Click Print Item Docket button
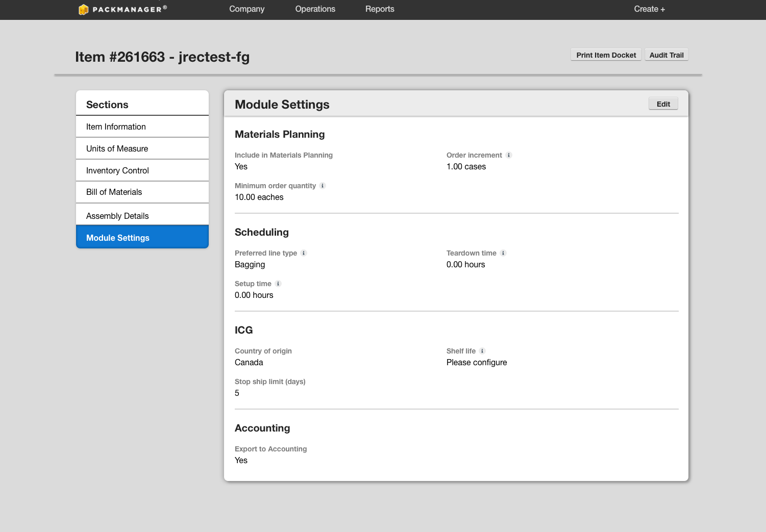This screenshot has height=532, width=766. tap(606, 55)
